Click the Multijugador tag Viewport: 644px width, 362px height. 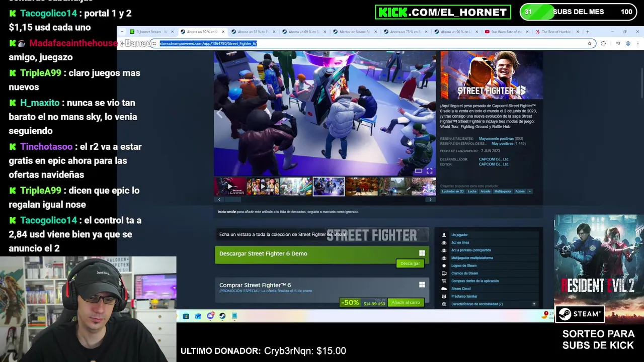(x=502, y=191)
